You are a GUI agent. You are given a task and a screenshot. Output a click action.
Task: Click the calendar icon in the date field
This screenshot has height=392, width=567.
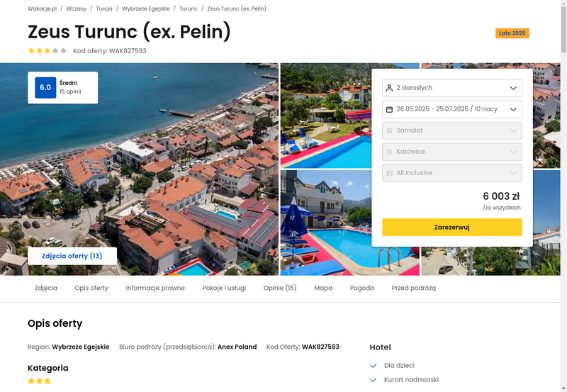coord(389,109)
